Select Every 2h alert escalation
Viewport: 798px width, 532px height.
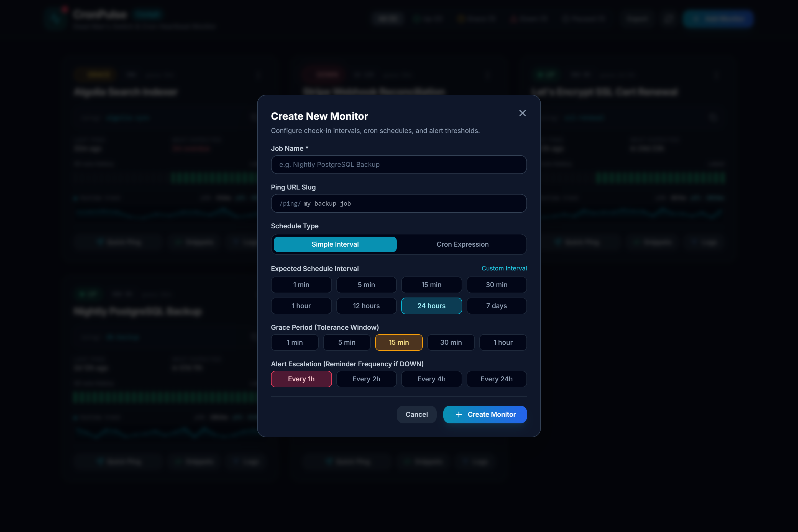point(366,379)
